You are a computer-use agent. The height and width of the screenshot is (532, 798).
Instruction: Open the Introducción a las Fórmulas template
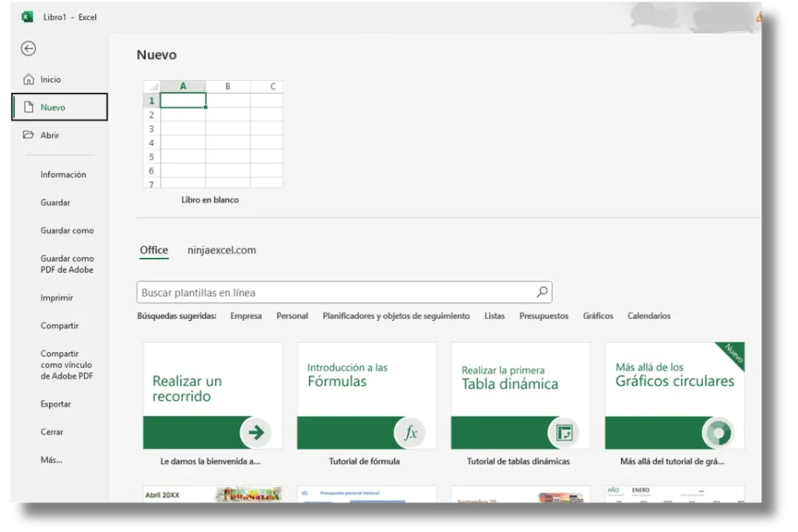(367, 396)
